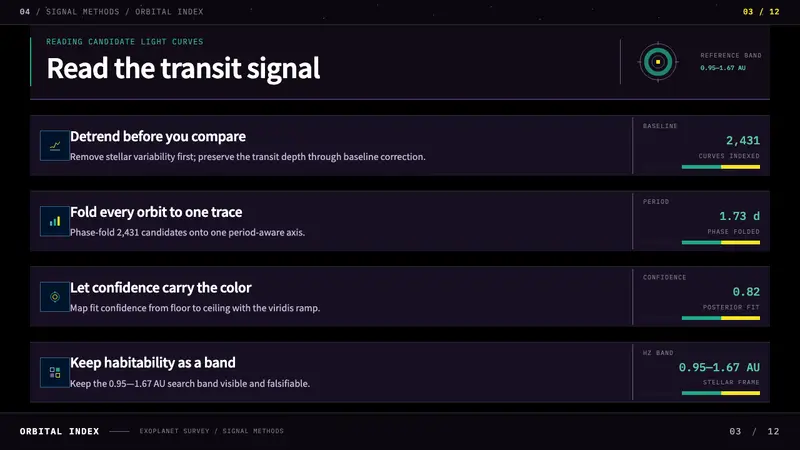Screen dimensions: 800x450
Task: Click the 2,431 curves indexed value
Action: [743, 140]
